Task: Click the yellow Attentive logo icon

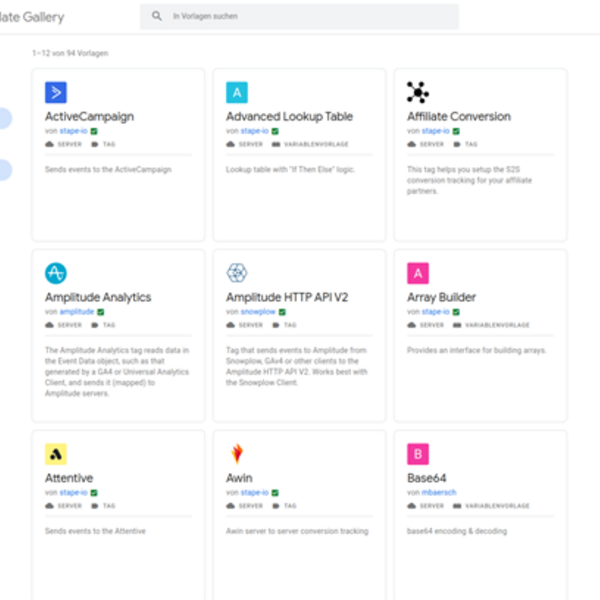Action: pyautogui.click(x=56, y=454)
